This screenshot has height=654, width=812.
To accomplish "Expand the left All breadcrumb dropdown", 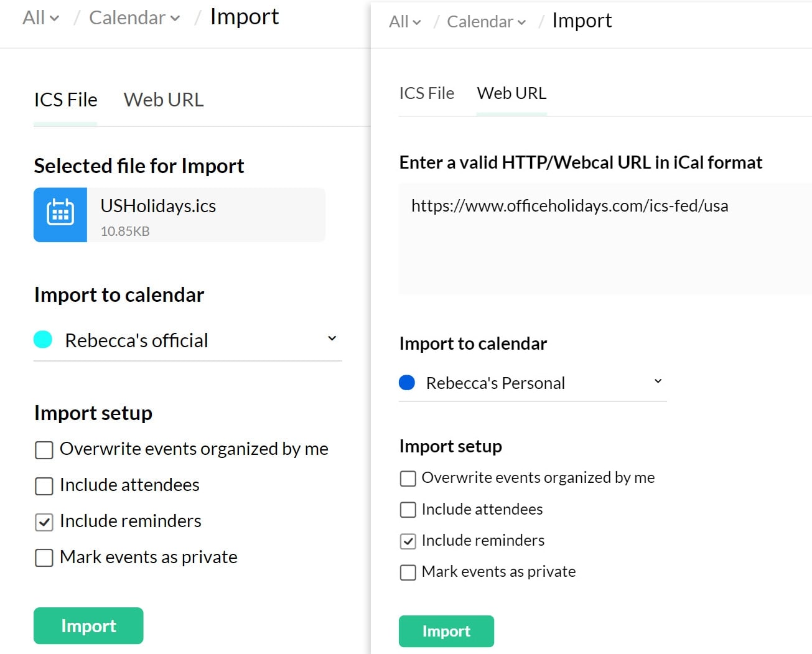I will [x=41, y=18].
